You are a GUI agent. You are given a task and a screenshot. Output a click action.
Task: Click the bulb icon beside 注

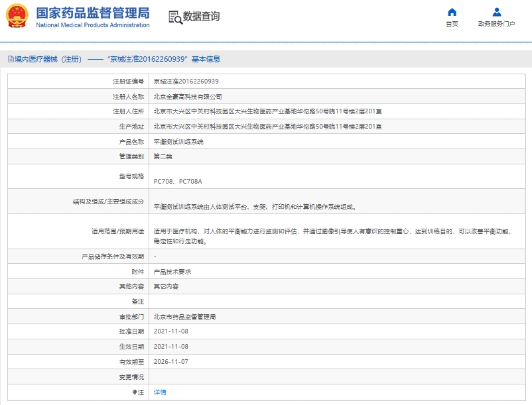point(135,392)
